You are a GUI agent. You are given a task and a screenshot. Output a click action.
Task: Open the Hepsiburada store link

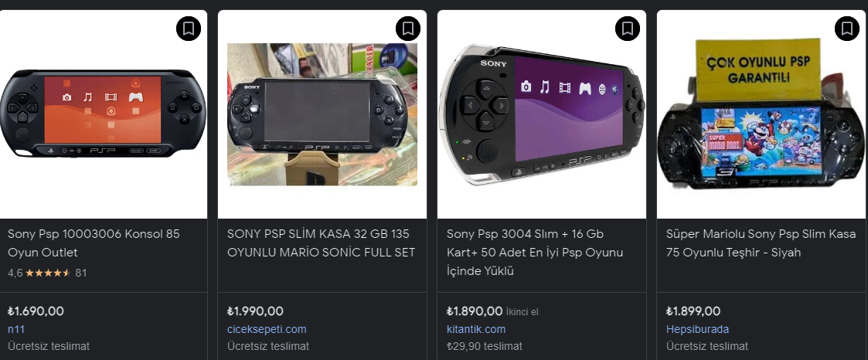tap(697, 329)
